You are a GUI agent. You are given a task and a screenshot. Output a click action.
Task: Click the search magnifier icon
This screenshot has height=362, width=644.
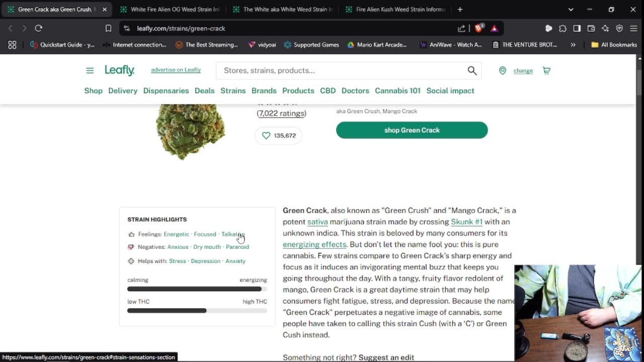pos(472,70)
